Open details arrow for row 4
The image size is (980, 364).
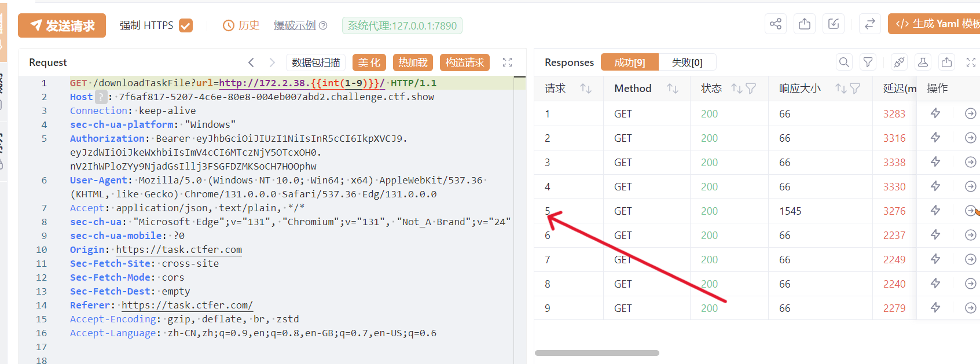[971, 186]
